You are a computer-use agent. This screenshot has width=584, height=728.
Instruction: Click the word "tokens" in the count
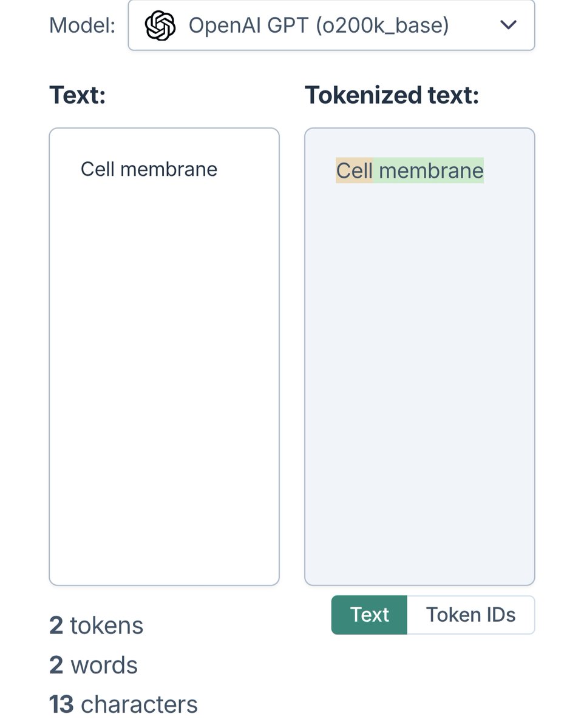click(x=107, y=625)
